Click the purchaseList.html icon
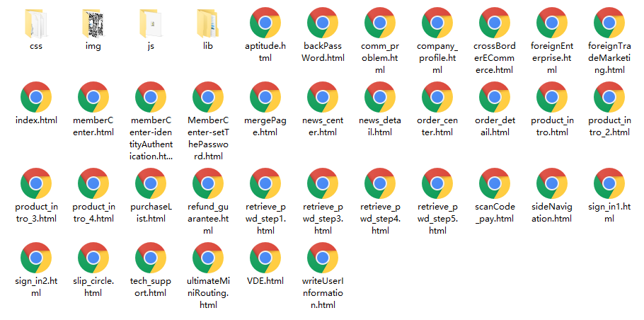 coord(151,184)
